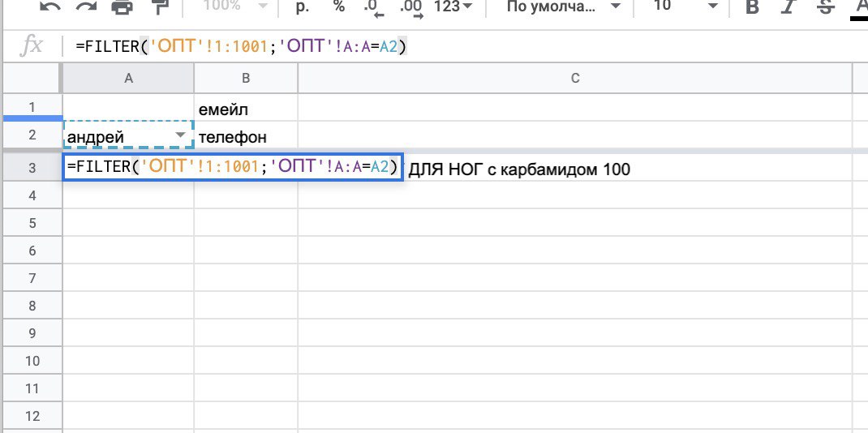Viewport: 868px width, 433px height.
Task: Format as currency (р.)
Action: pyautogui.click(x=303, y=6)
